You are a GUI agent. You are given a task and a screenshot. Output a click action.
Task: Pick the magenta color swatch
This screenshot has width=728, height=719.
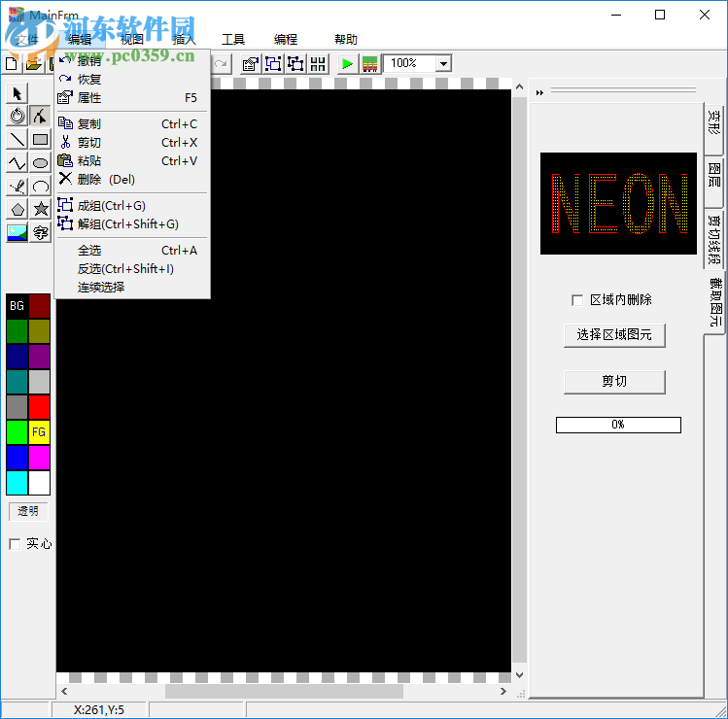point(40,458)
